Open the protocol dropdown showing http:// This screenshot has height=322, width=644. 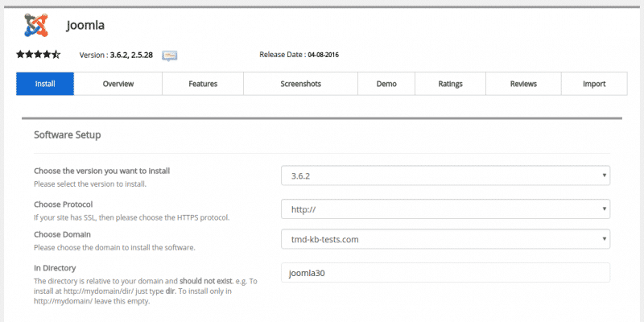[446, 209]
